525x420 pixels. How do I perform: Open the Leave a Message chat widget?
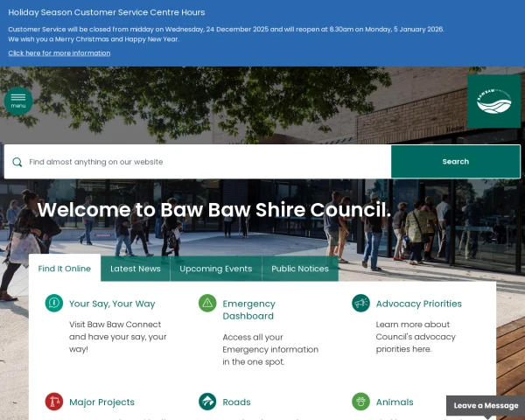pos(486,406)
